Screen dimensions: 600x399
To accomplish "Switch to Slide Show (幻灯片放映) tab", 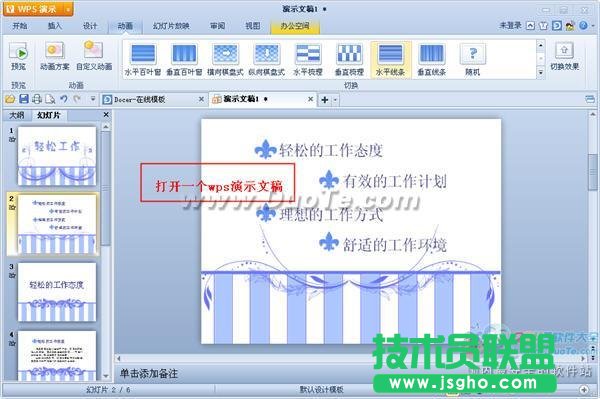I will coord(171,26).
